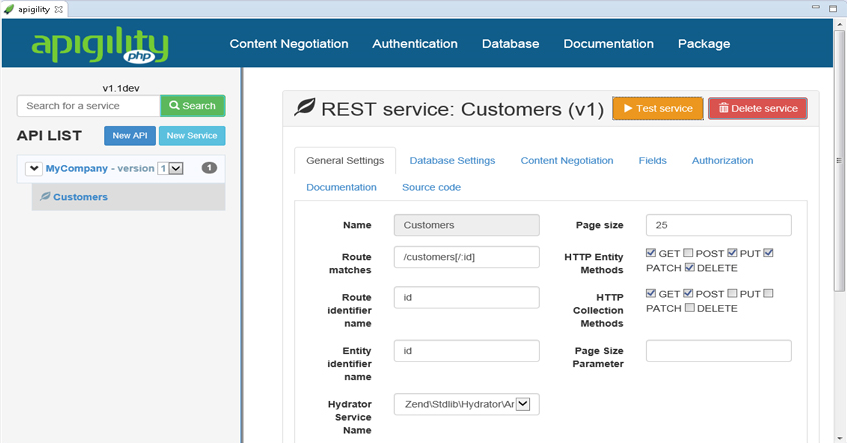Click the Name field showing Customers
Screen dimensions: 847x443
tap(467, 225)
